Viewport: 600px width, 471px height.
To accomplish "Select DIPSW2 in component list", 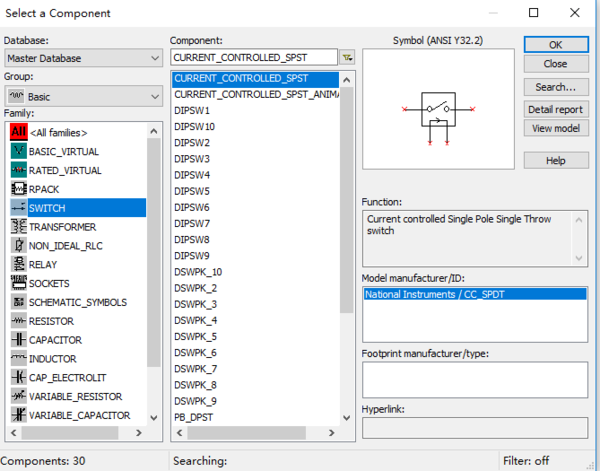I will click(x=256, y=142).
